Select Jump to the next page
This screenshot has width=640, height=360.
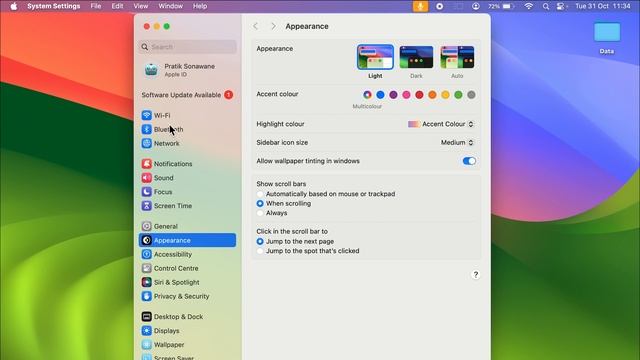point(260,241)
